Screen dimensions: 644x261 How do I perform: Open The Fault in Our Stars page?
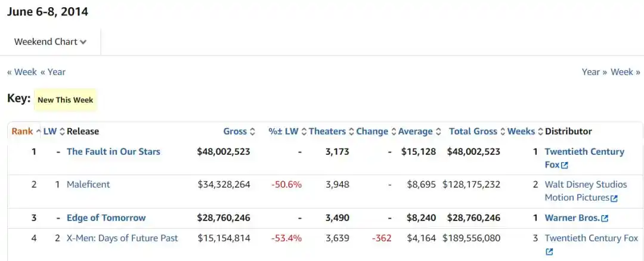[113, 152]
